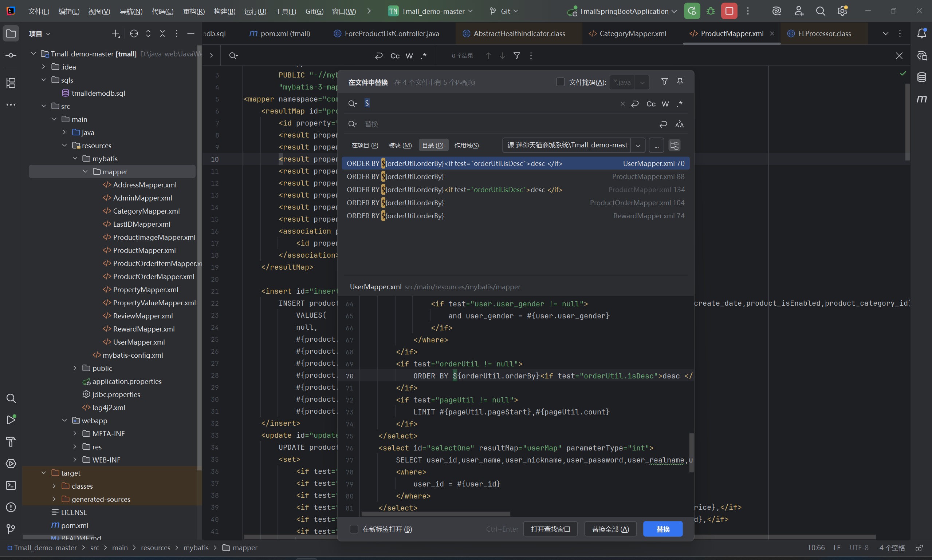Open the Terminal tool window
This screenshot has width=932, height=560.
[11, 485]
